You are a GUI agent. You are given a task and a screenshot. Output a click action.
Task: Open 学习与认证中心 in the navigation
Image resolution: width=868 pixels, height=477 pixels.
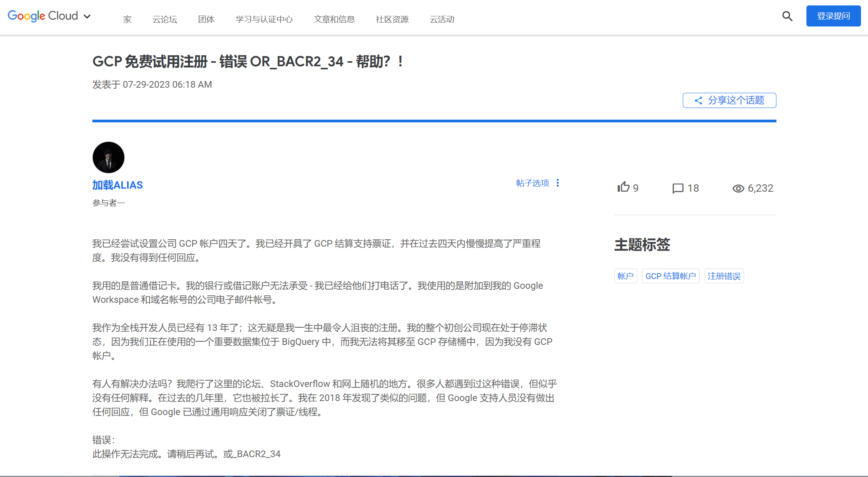[x=264, y=19]
